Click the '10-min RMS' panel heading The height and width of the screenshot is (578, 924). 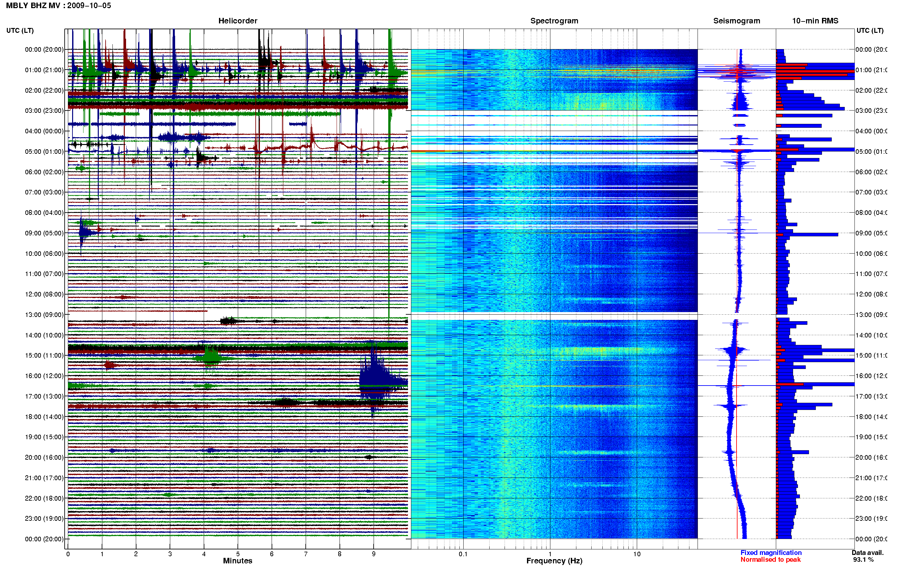pos(815,21)
